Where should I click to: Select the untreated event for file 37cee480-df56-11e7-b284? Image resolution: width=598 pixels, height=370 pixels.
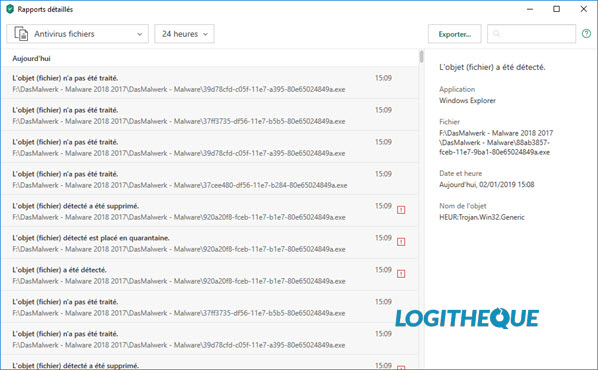click(210, 179)
